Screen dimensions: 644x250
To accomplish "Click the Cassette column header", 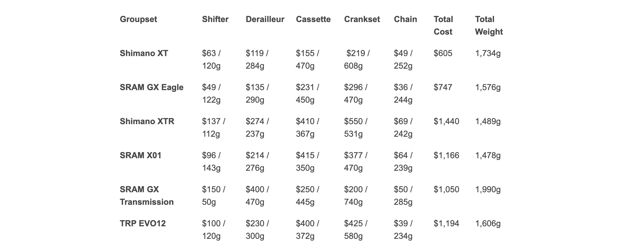I will 313,19.
